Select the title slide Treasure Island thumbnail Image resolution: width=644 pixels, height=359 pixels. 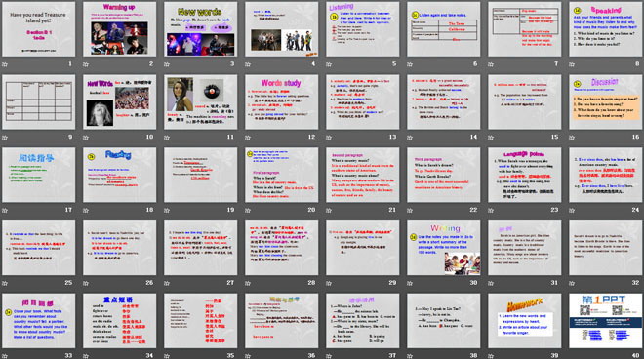click(x=39, y=29)
